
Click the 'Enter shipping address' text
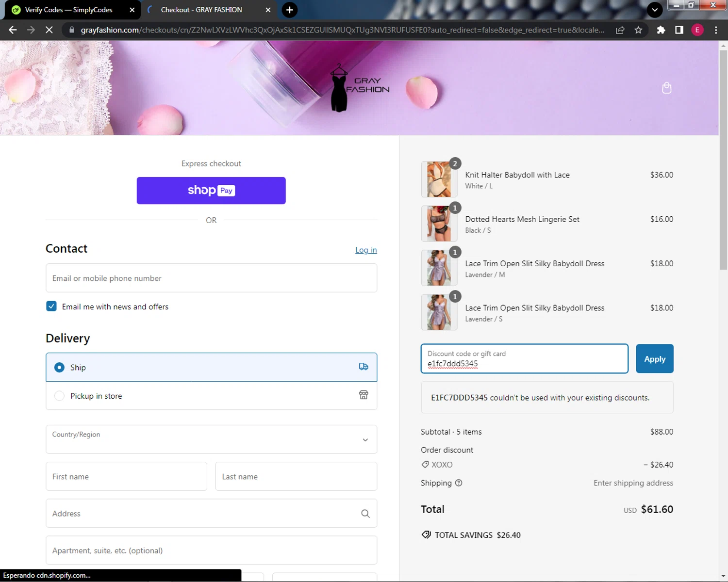[633, 483]
